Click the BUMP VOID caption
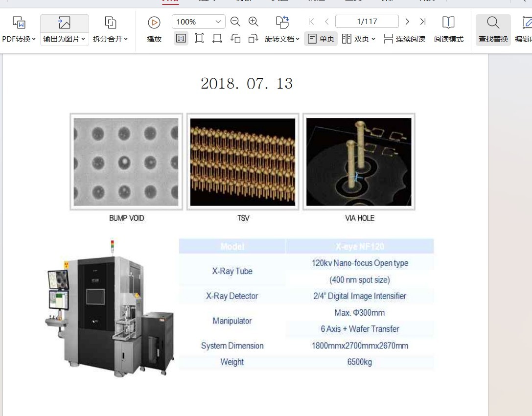Screen dimensions: 532x416 pyautogui.click(x=127, y=218)
